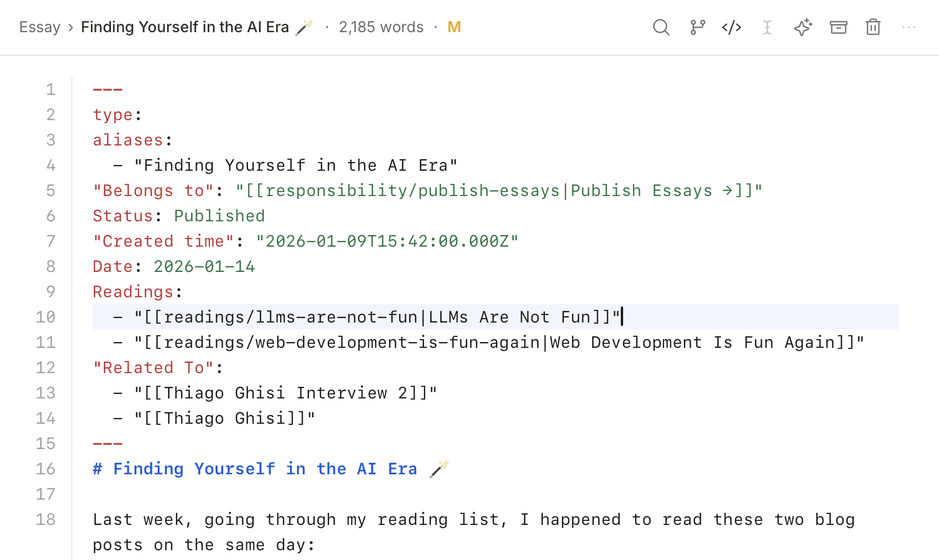Expand the Readings property list
939x560 pixels.
click(x=133, y=291)
